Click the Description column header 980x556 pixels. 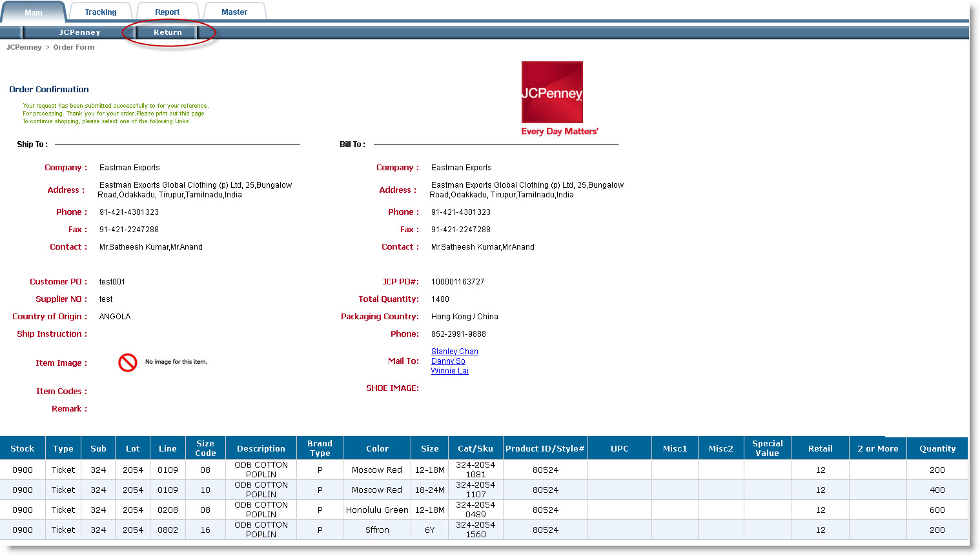[x=261, y=449]
